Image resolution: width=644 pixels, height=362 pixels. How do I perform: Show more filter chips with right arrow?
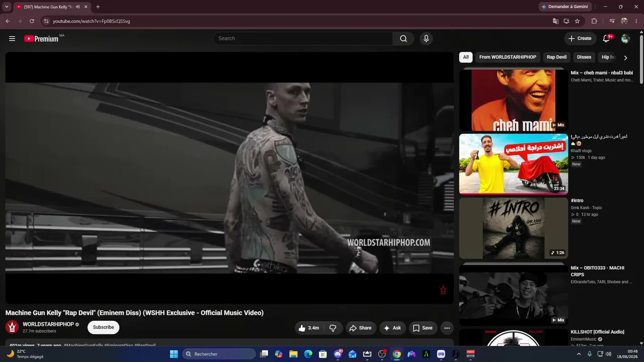coord(625,57)
